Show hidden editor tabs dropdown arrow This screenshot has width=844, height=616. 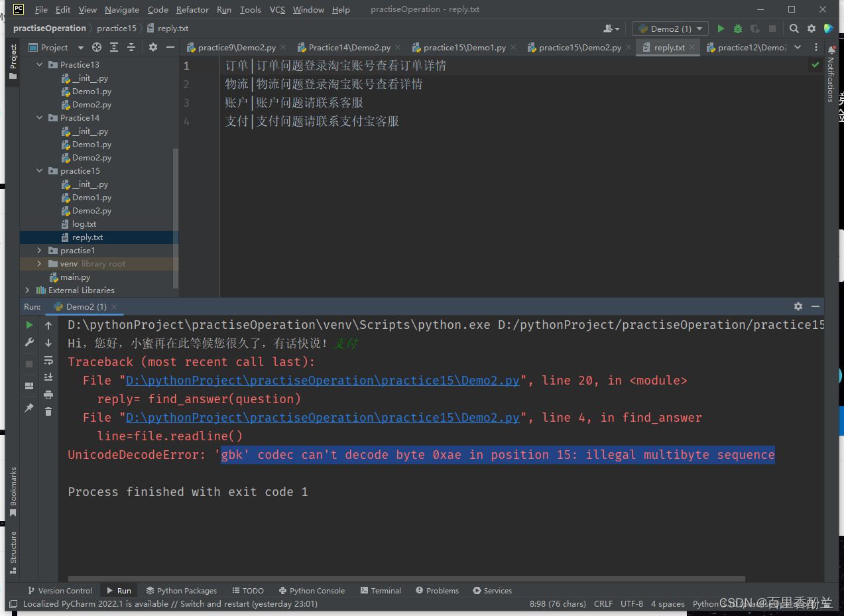click(x=798, y=47)
